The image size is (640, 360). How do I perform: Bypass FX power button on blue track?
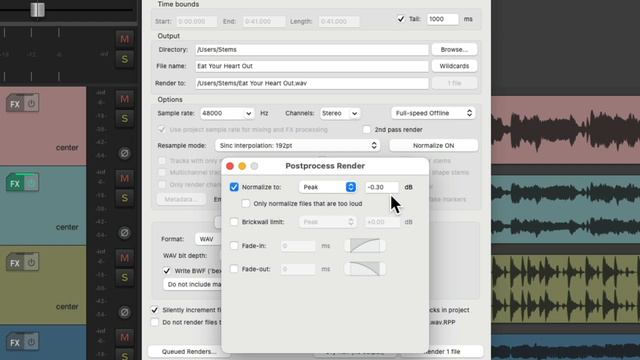coord(31,342)
